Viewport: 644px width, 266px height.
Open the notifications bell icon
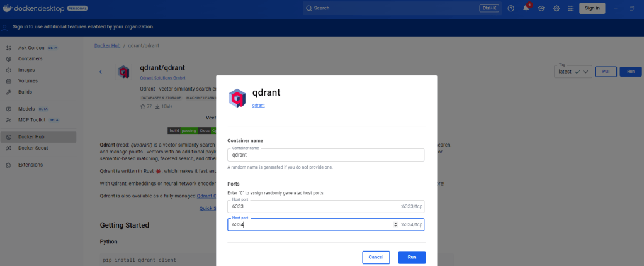[x=526, y=8]
